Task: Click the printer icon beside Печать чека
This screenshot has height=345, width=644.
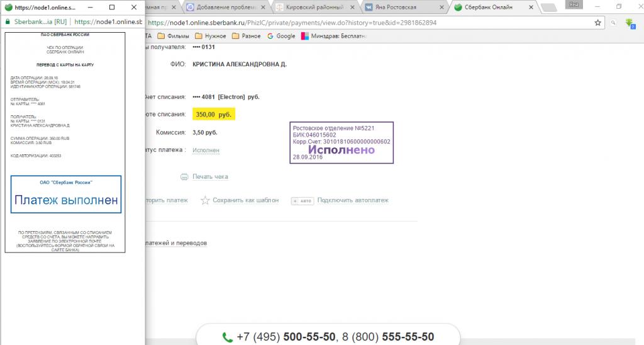Action: pos(184,176)
